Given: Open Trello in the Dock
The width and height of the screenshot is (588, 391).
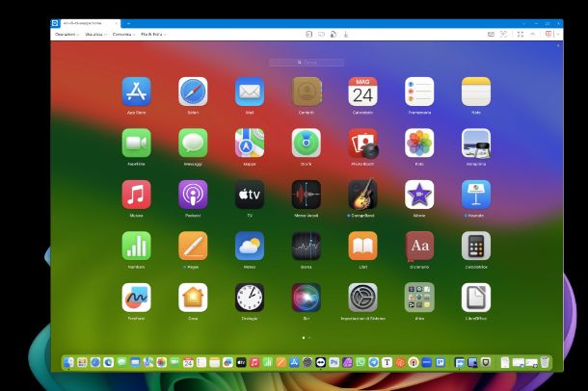Looking at the screenshot, I should [440, 362].
